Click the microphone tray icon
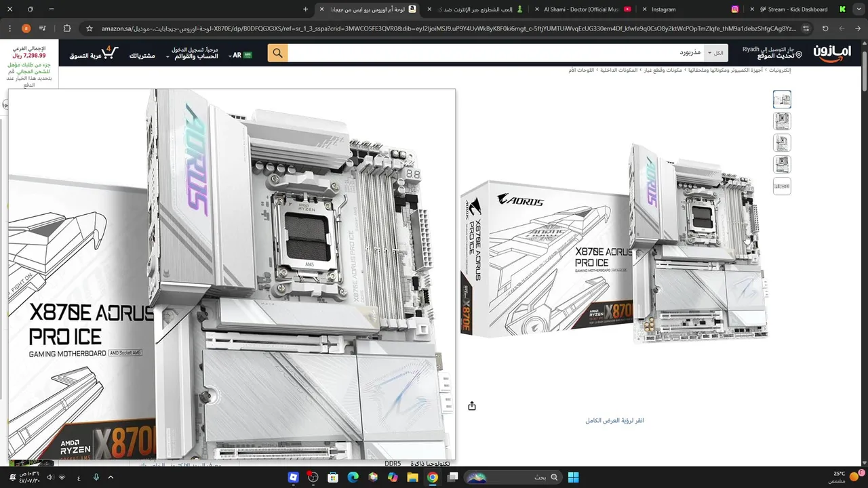 (96, 477)
